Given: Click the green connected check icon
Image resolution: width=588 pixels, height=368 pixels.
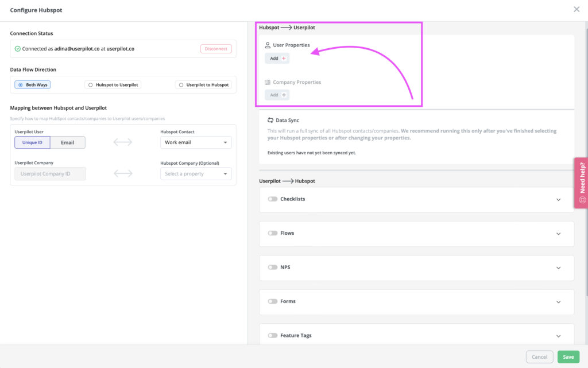Looking at the screenshot, I should coord(18,49).
